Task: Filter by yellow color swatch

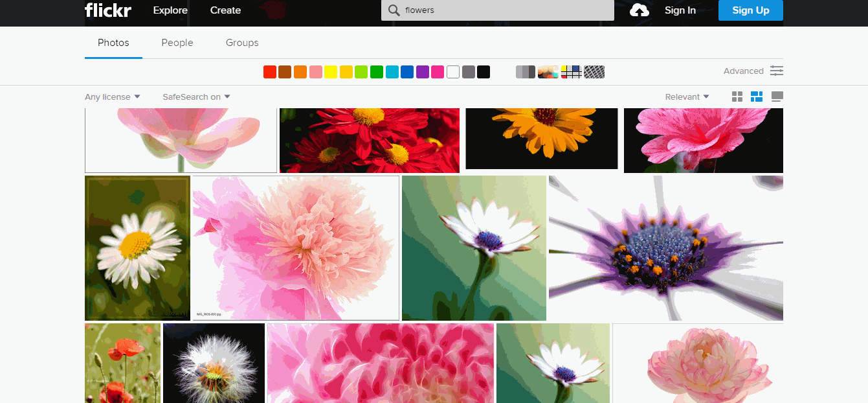Action: (x=331, y=72)
